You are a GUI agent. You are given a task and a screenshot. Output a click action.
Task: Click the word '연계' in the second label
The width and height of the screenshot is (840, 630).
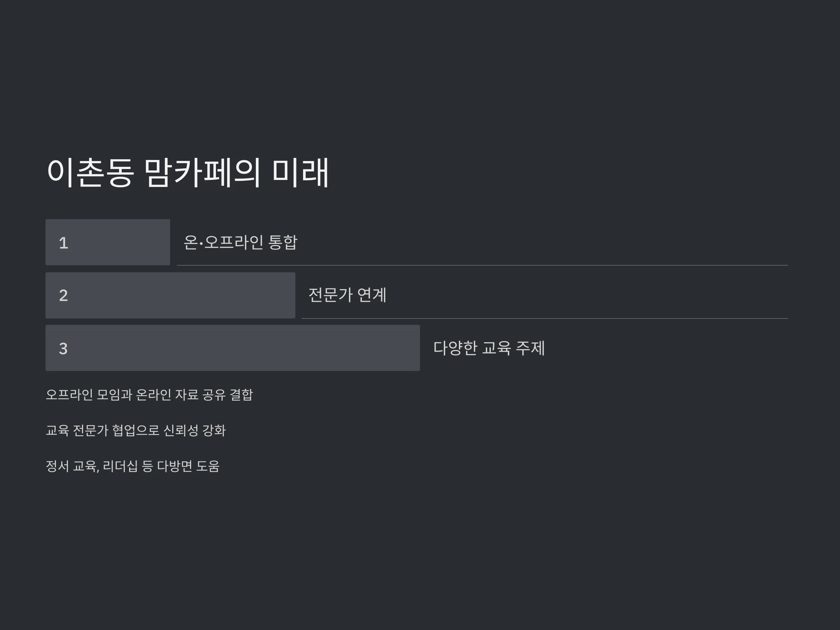[372, 295]
